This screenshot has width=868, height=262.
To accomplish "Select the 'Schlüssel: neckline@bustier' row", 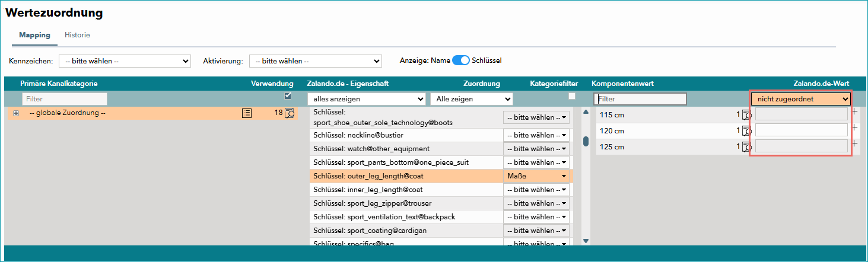I will [x=441, y=135].
